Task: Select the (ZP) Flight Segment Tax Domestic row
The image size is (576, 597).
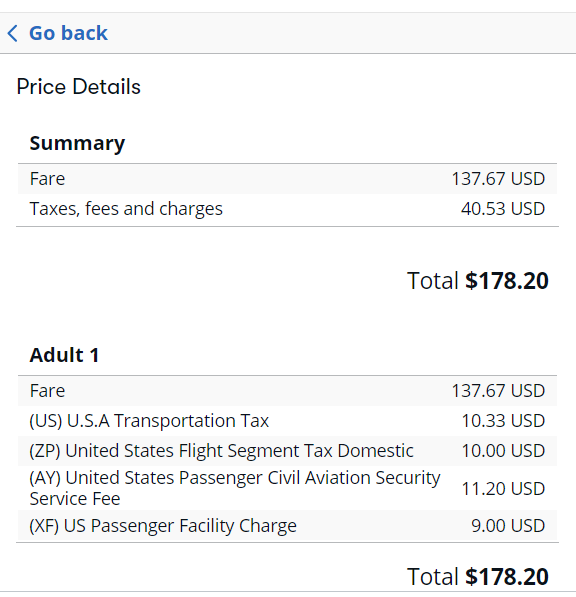Action: click(287, 451)
